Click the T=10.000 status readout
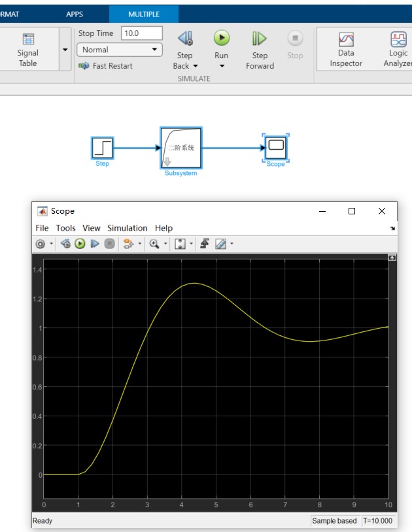Screen dimensions: 412x532 378,521
